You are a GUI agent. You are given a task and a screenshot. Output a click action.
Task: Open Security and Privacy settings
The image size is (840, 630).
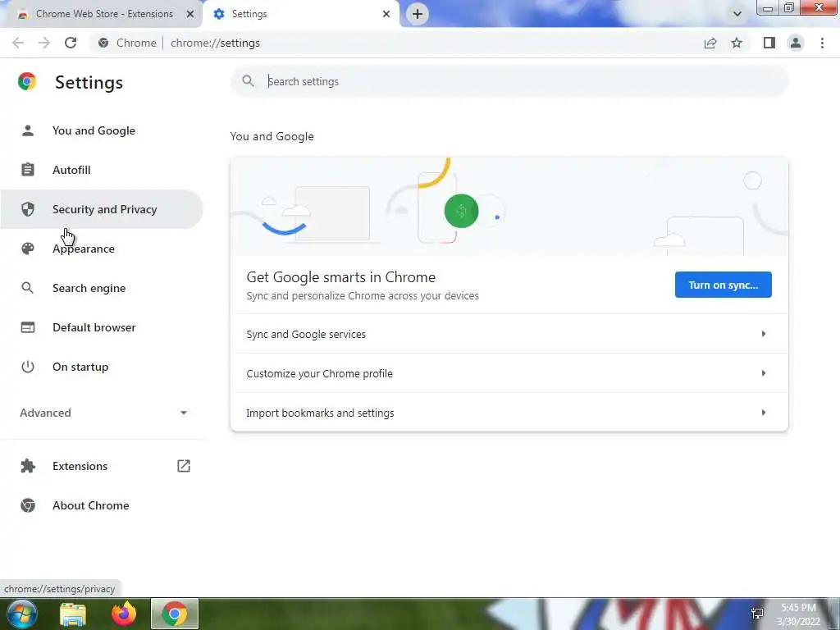click(102, 209)
